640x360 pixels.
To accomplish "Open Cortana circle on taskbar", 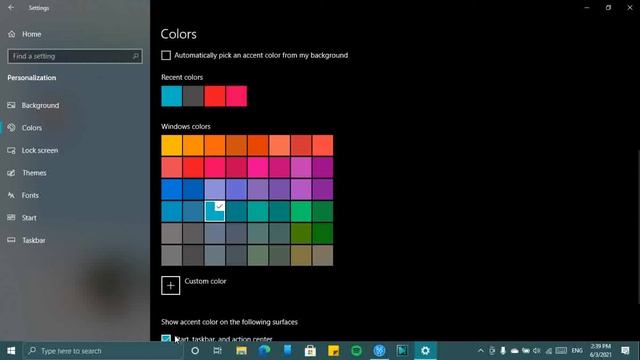I will coord(195,351).
